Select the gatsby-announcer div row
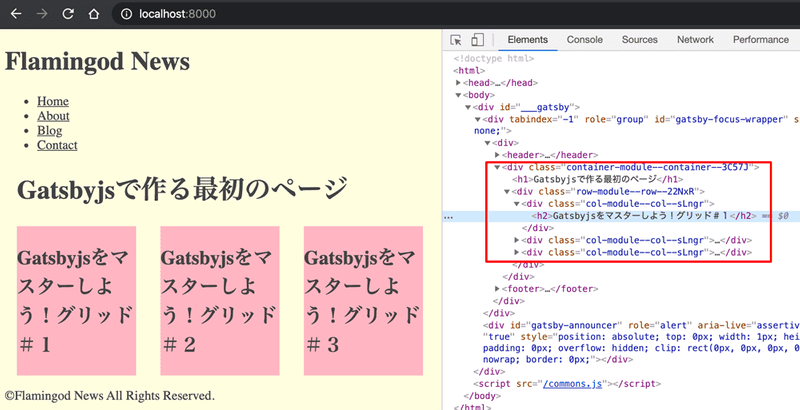Screen dimensions: 800x410 641,342
